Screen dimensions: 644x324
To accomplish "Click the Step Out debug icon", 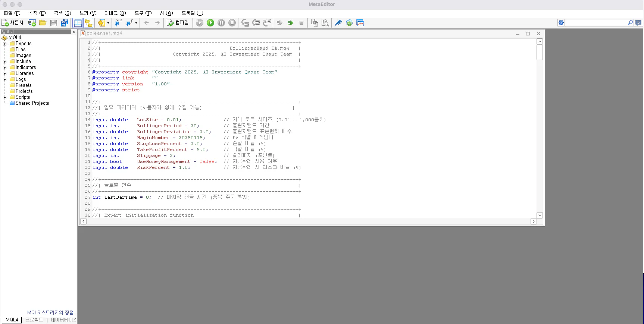I will coord(267,23).
